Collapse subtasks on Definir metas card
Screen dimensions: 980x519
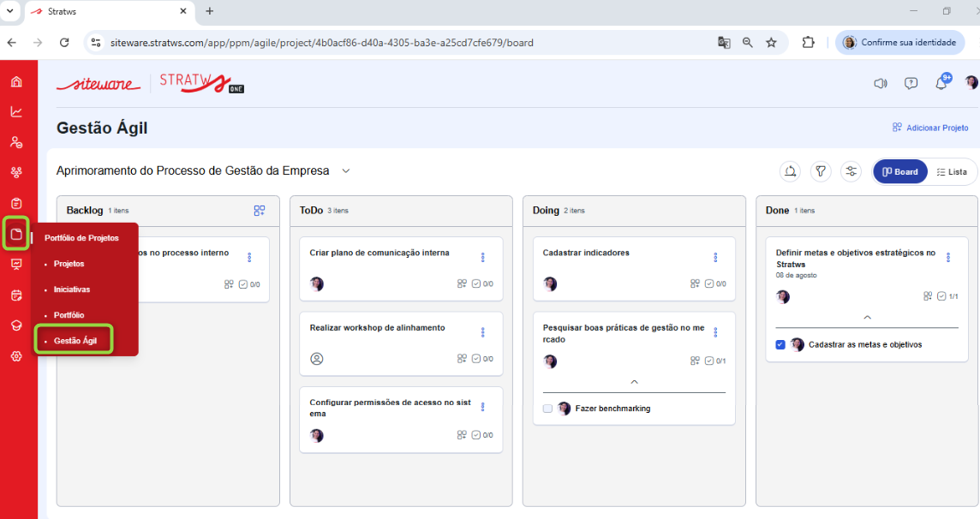click(x=867, y=318)
